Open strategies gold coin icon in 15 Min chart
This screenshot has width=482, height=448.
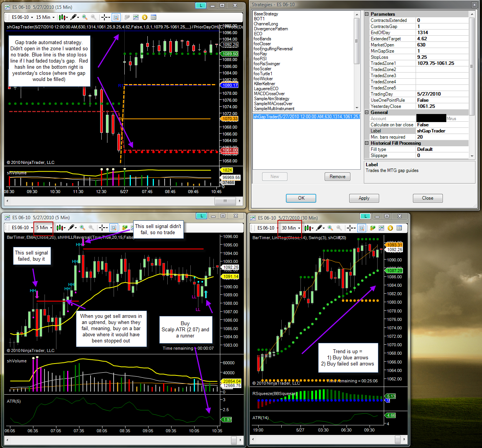(x=145, y=17)
